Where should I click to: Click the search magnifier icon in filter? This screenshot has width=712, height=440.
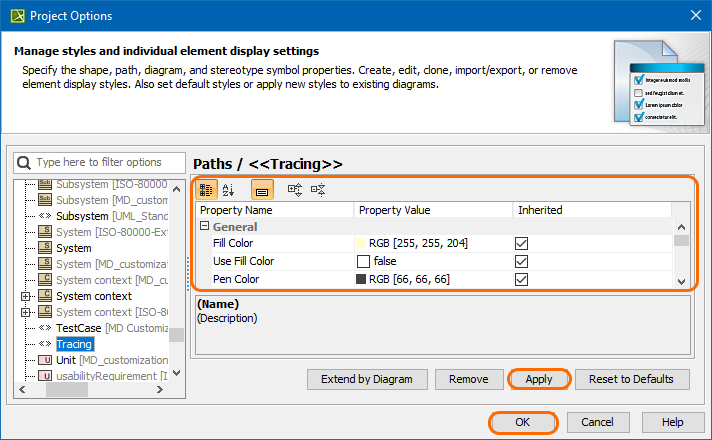point(24,162)
